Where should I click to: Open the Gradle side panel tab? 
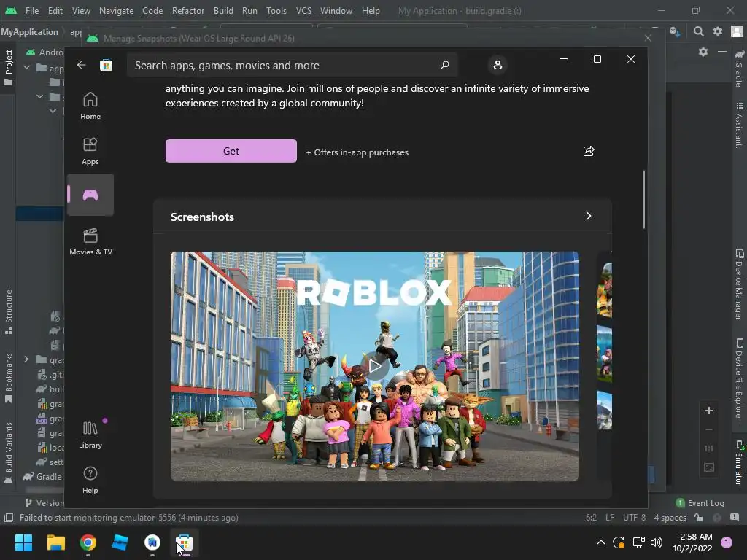click(x=740, y=68)
